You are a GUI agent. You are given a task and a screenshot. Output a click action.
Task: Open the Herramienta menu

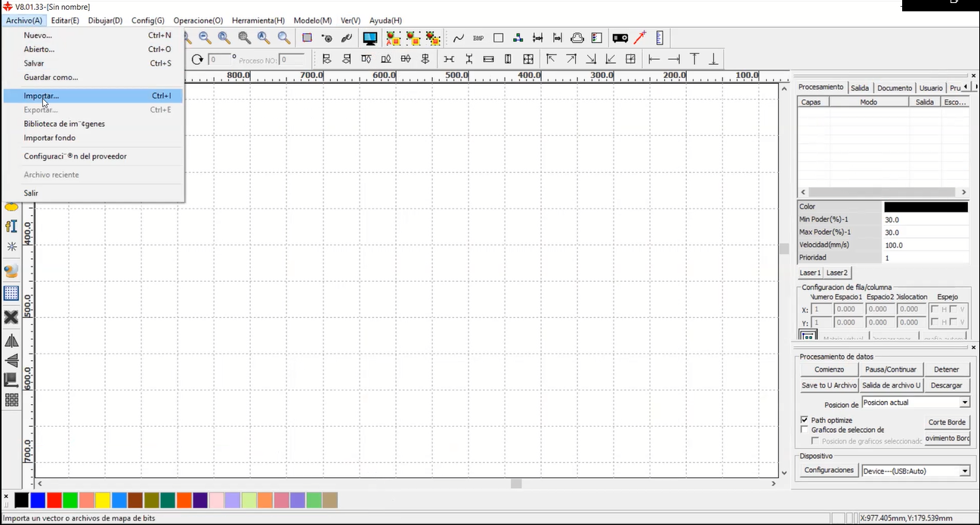point(258,20)
